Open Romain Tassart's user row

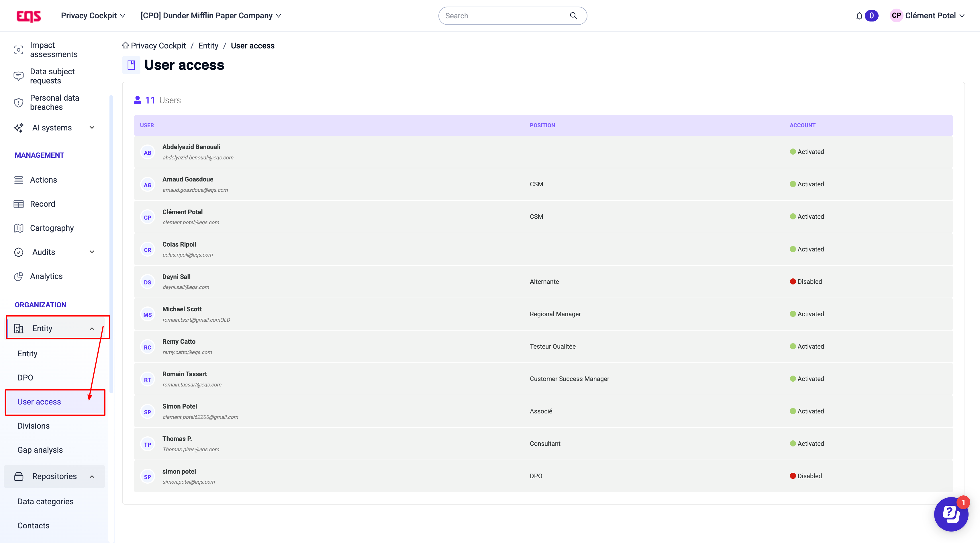(x=543, y=379)
